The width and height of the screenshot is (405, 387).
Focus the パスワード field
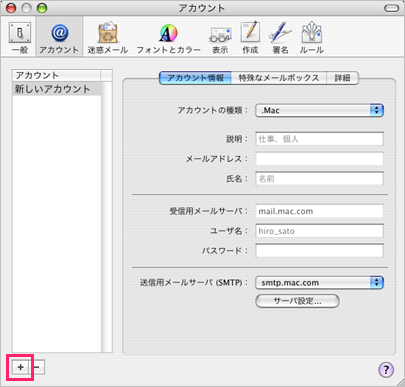click(x=319, y=251)
